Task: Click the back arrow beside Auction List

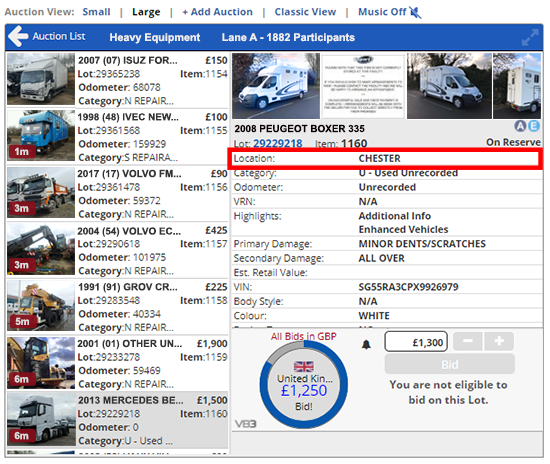Action: [18, 36]
